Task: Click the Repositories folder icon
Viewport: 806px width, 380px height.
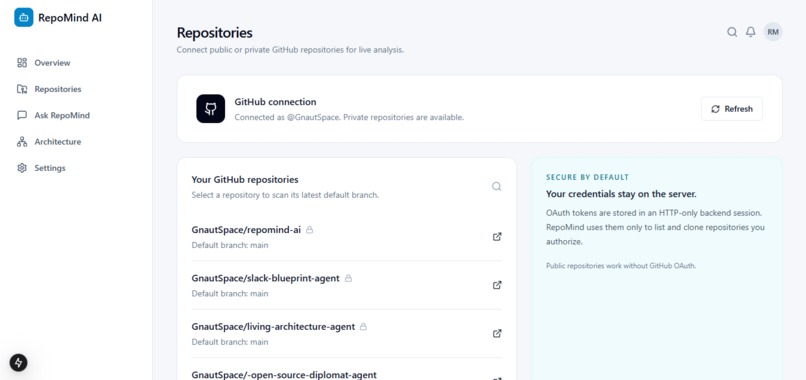Action: [22, 89]
